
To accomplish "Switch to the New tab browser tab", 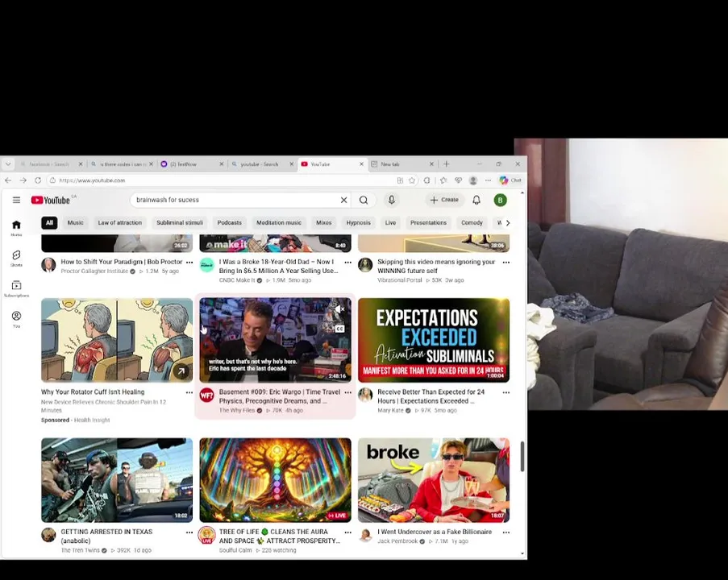I will pos(402,164).
